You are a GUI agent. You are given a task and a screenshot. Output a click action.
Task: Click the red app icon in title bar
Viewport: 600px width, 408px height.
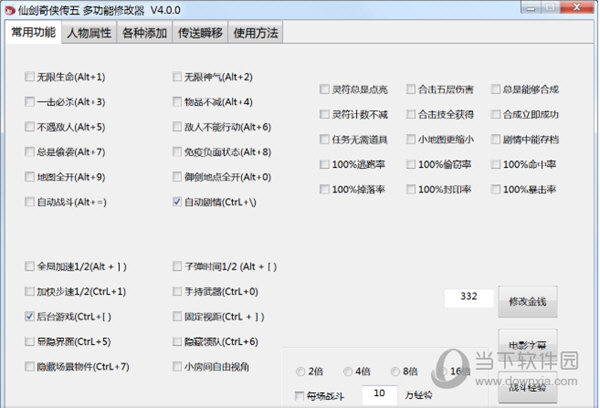pyautogui.click(x=10, y=10)
